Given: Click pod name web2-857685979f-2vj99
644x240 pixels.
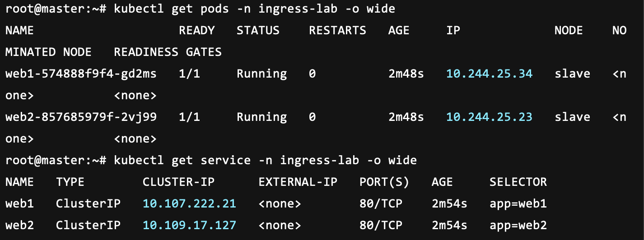Looking at the screenshot, I should (x=81, y=117).
